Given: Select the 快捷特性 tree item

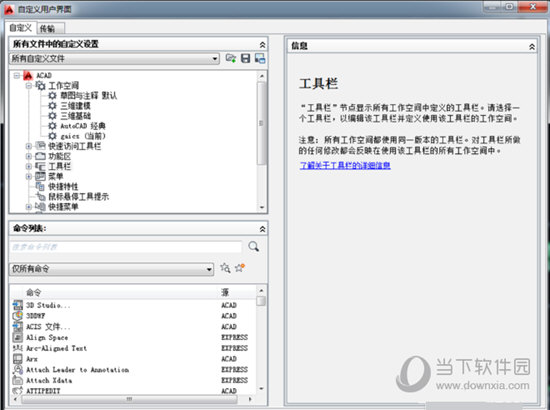Looking at the screenshot, I should pos(63,187).
